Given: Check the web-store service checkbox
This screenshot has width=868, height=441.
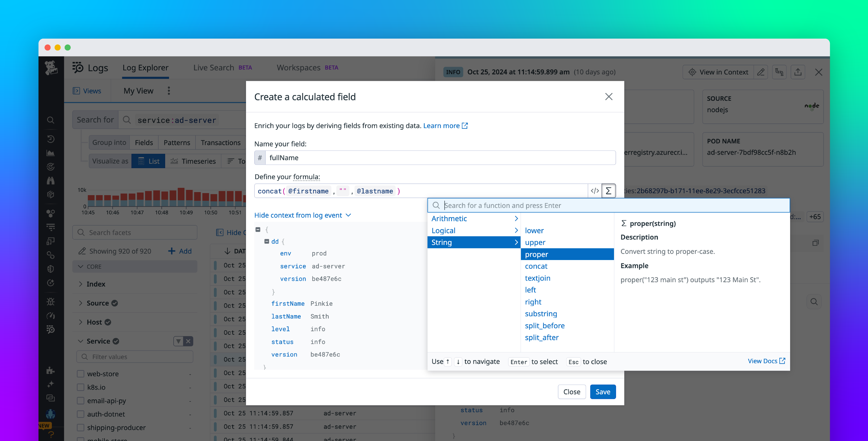Looking at the screenshot, I should (81, 374).
